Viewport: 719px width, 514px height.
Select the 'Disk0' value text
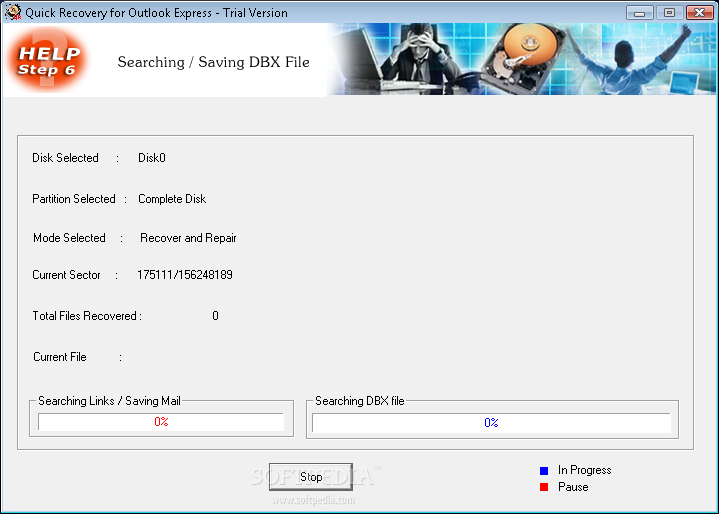click(x=152, y=158)
